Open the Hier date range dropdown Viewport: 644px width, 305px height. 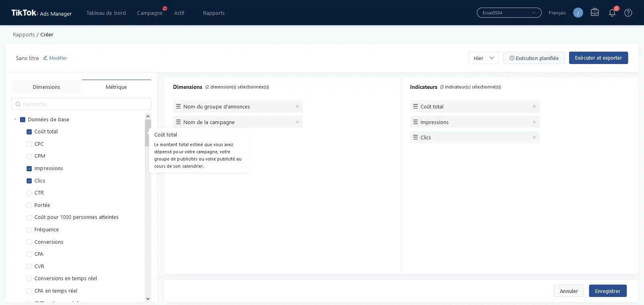(483, 58)
